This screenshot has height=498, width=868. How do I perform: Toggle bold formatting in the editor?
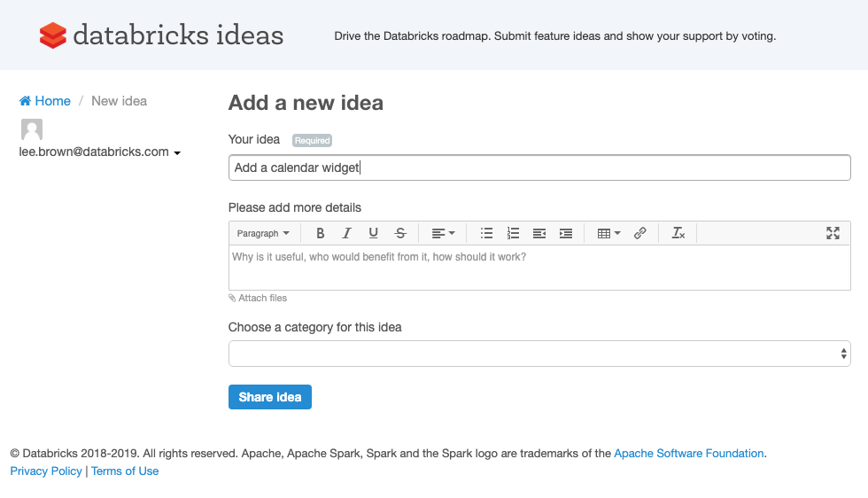[321, 233]
